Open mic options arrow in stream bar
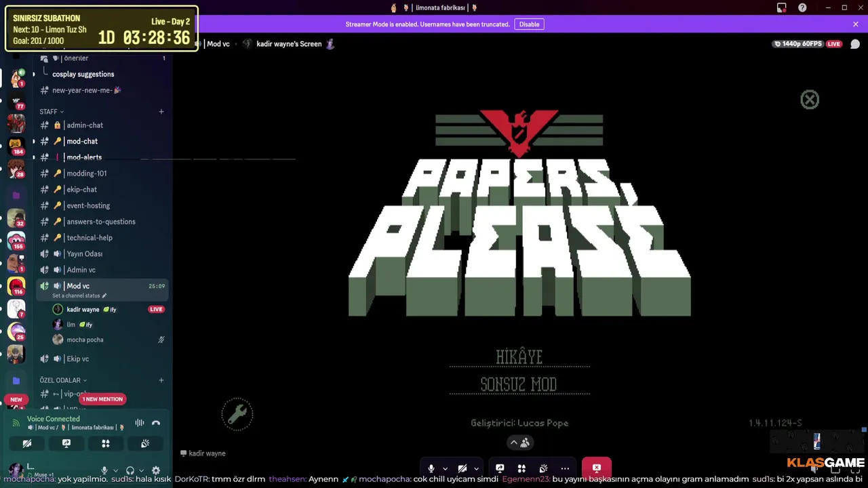This screenshot has height=488, width=868. click(445, 468)
